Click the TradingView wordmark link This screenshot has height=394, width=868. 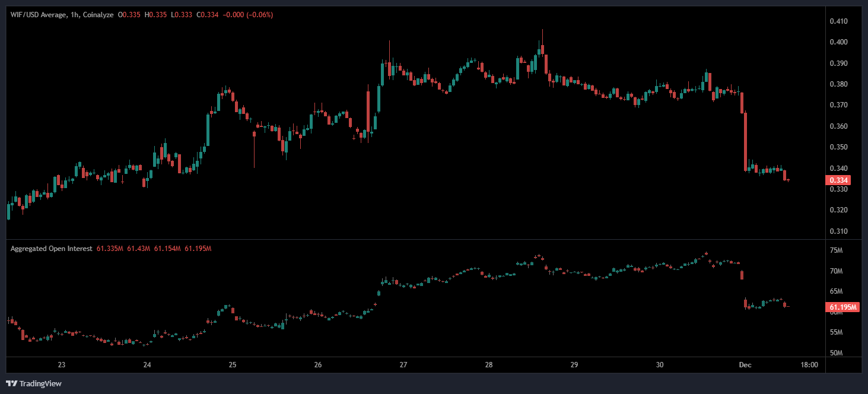(40, 383)
